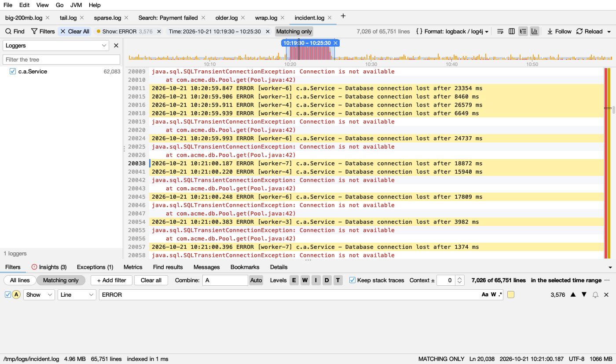Close the Loggers side panel
This screenshot has height=364, width=616.
point(116,45)
